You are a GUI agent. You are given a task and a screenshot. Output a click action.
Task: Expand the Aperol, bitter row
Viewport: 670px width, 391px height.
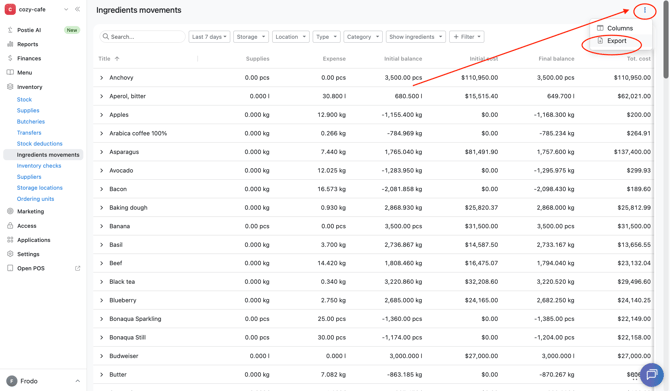(101, 96)
